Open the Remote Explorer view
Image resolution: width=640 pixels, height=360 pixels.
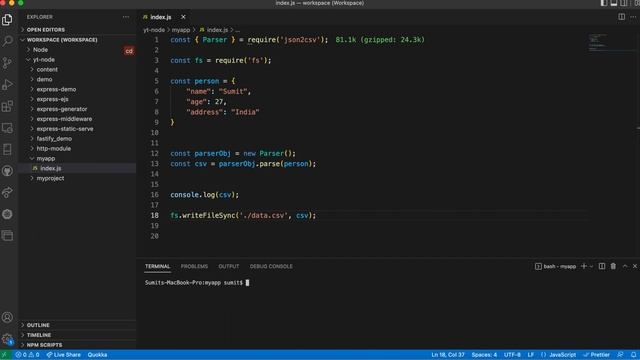point(7,128)
